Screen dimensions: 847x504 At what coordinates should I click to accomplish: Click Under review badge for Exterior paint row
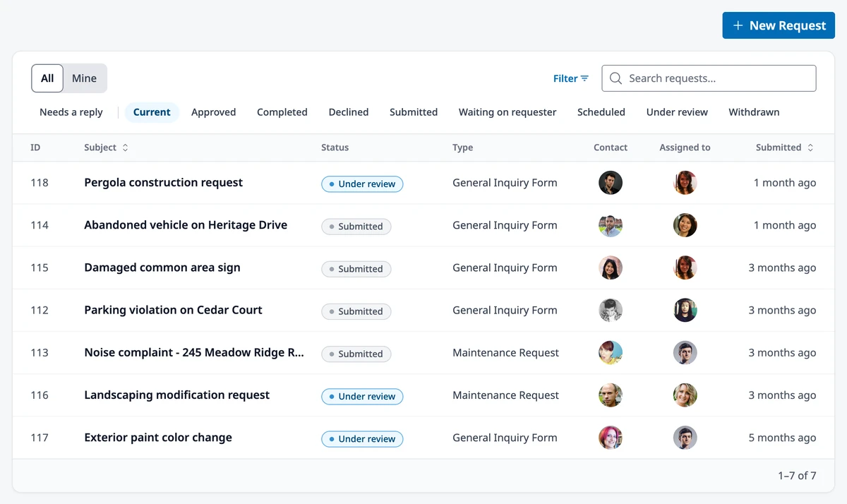(x=362, y=438)
